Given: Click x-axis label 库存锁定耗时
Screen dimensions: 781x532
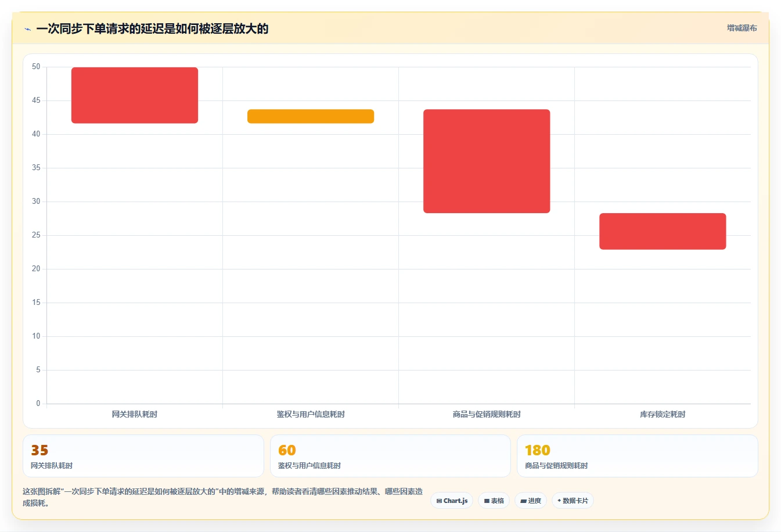Looking at the screenshot, I should tap(663, 414).
